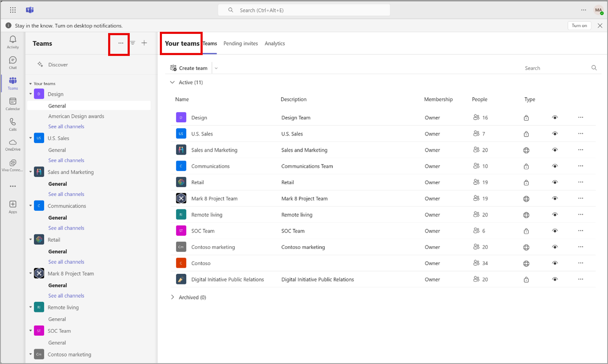Expand the Archived (0) section

point(172,297)
